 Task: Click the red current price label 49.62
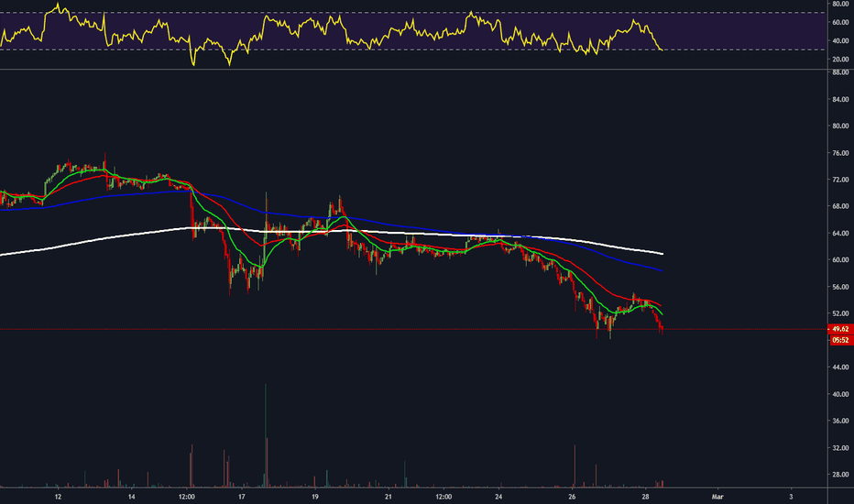840,329
